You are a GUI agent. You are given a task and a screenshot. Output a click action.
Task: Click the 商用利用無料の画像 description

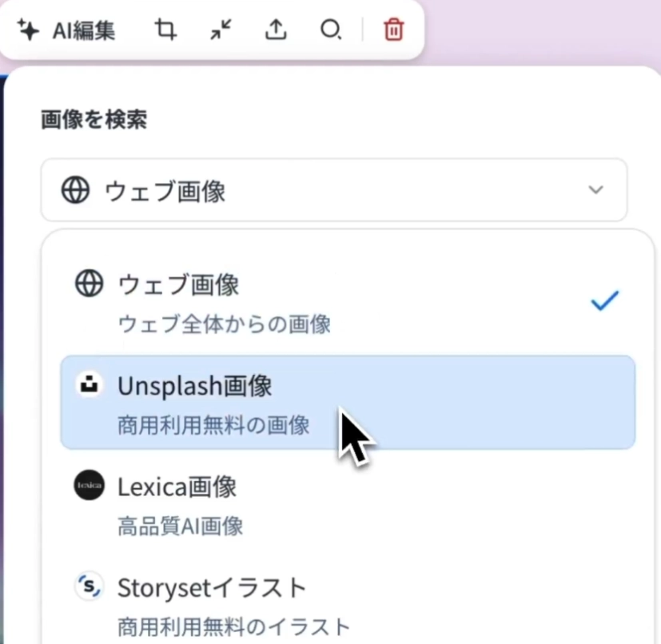click(x=213, y=424)
